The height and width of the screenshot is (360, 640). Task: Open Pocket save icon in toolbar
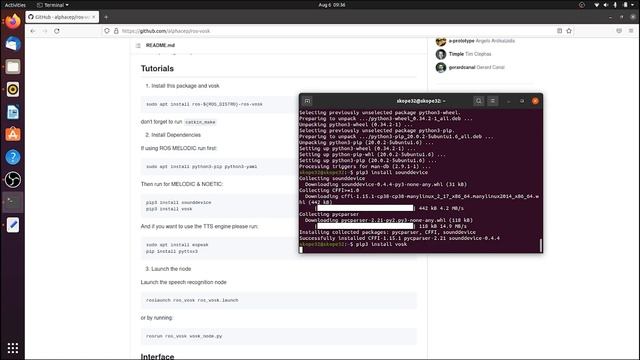619,31
